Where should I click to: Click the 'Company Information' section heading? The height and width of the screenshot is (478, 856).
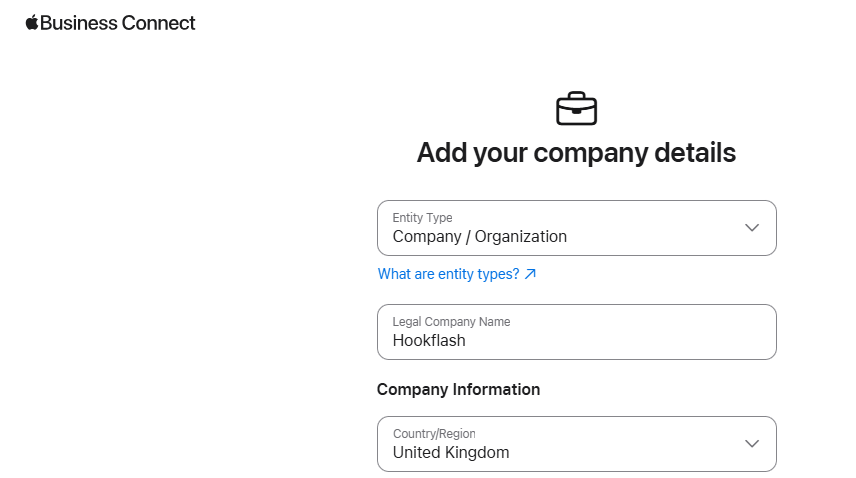coord(459,390)
